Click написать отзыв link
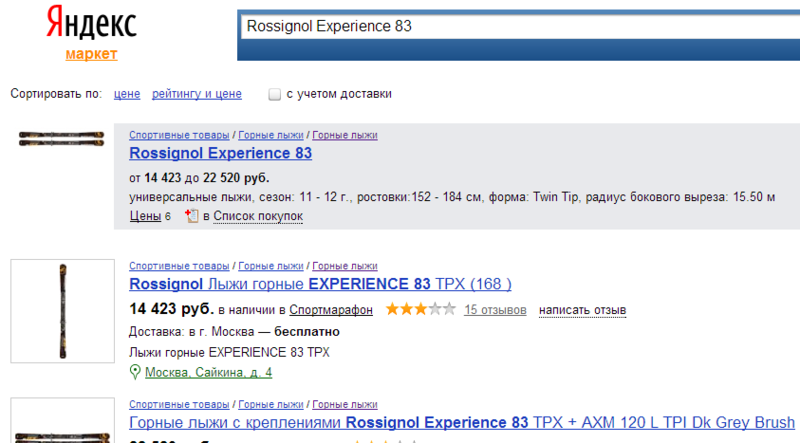Viewport: 800px width, 443px height. point(583,310)
